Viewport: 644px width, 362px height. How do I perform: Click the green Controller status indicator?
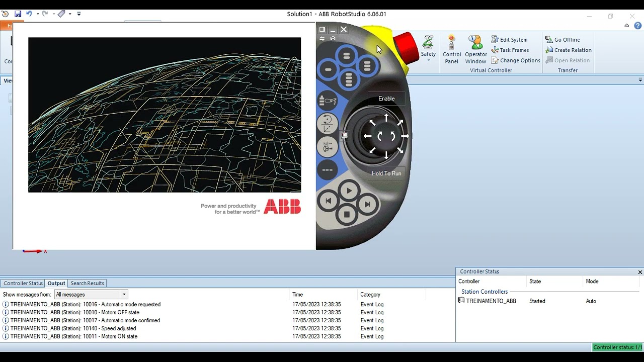tap(617, 347)
